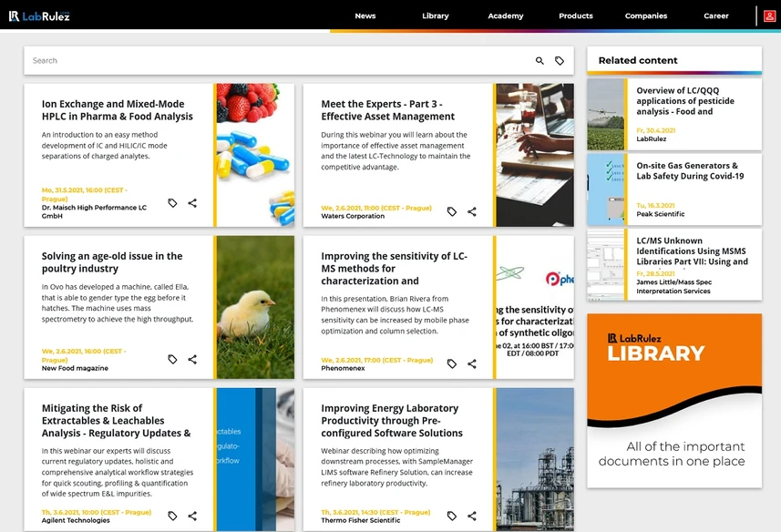781x532 pixels.
Task: Click the tag filter icon beside the search magnifier
Action: [x=560, y=60]
